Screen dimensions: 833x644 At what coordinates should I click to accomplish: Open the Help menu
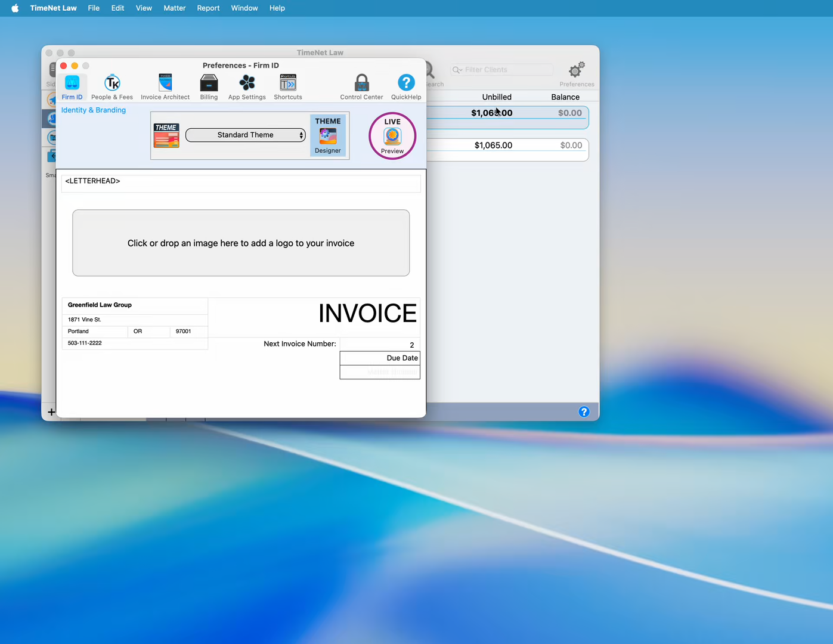tap(277, 8)
